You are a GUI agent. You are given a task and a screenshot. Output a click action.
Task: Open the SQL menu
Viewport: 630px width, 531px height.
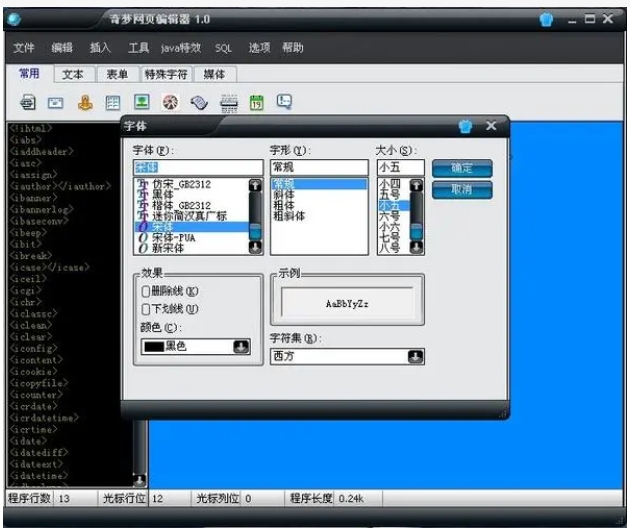tap(223, 49)
